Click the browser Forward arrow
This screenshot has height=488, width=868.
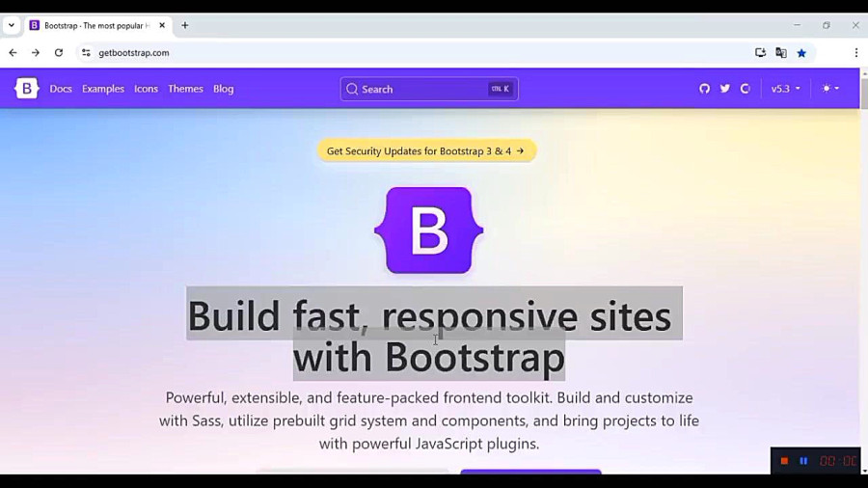[x=36, y=53]
